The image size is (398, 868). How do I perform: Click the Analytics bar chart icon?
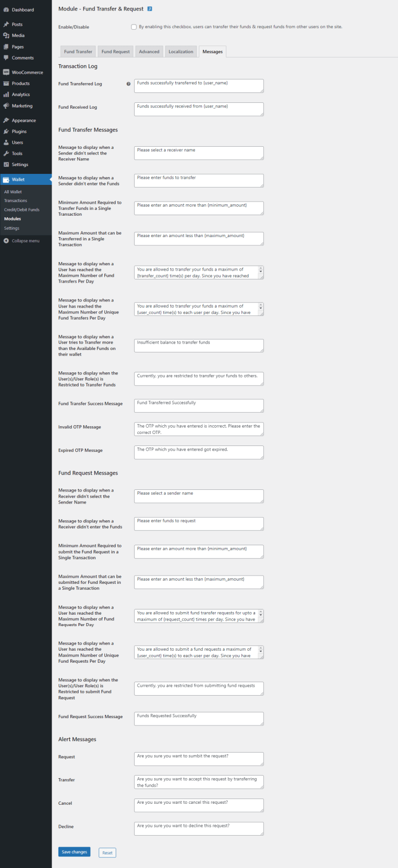tap(6, 95)
